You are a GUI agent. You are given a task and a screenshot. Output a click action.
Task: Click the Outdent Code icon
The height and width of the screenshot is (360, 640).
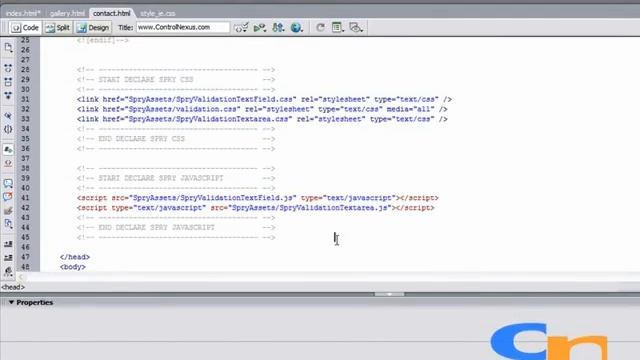pyautogui.click(x=8, y=258)
